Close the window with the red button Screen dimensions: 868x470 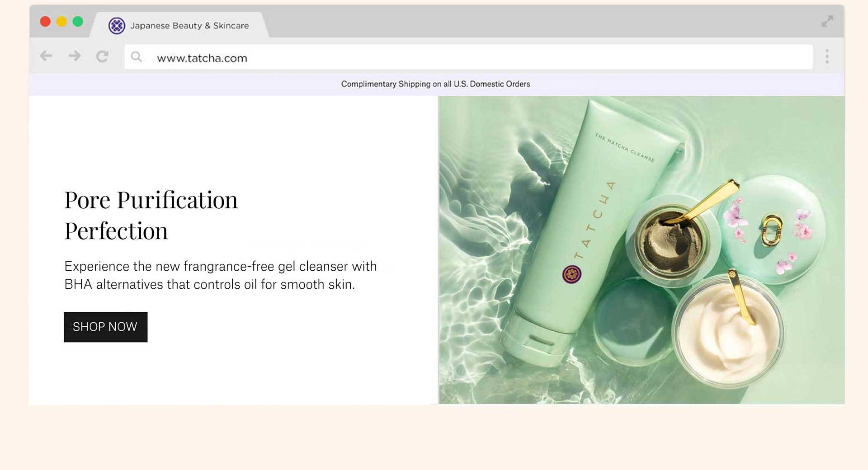pyautogui.click(x=45, y=22)
